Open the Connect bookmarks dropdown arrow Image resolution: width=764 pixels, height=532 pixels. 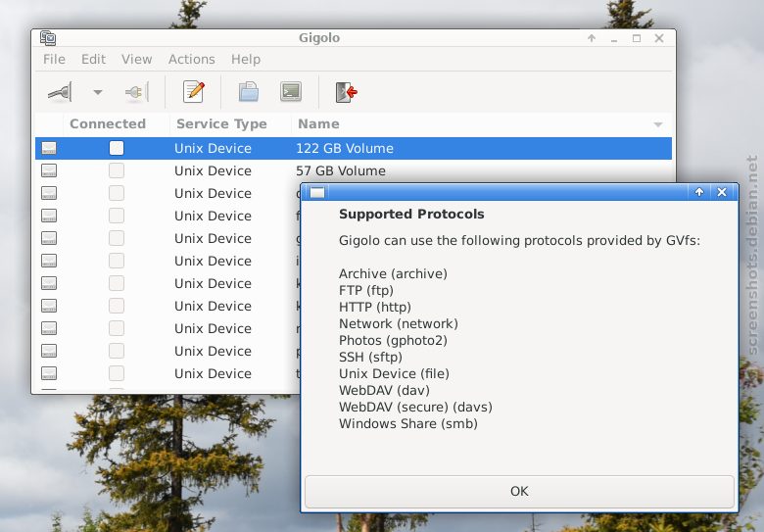click(98, 92)
